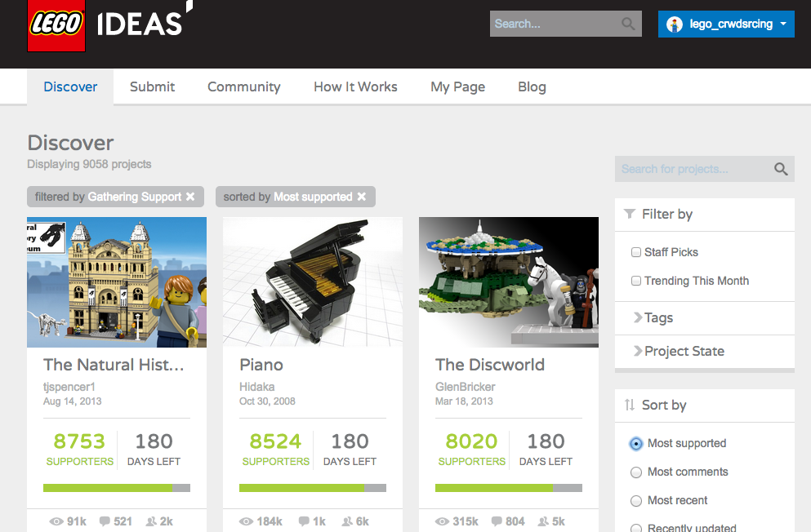The width and height of the screenshot is (811, 532).
Task: Remove the Most supported sort tag
Action: tap(362, 197)
